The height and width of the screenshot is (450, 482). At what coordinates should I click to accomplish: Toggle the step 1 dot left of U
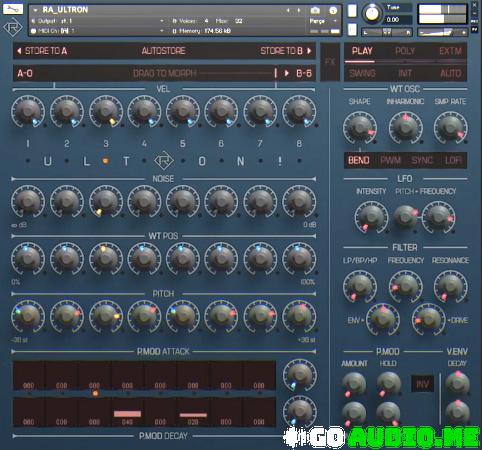coord(28,161)
